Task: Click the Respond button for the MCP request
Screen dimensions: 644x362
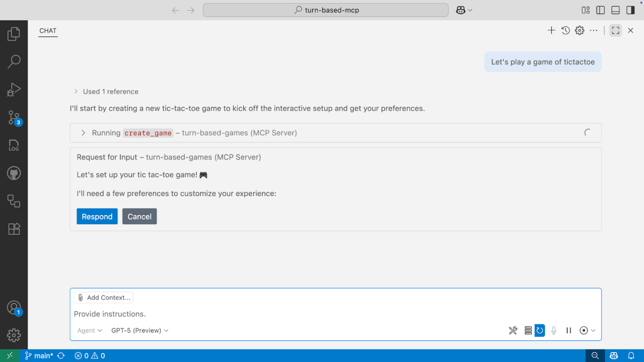Action: [x=97, y=216]
